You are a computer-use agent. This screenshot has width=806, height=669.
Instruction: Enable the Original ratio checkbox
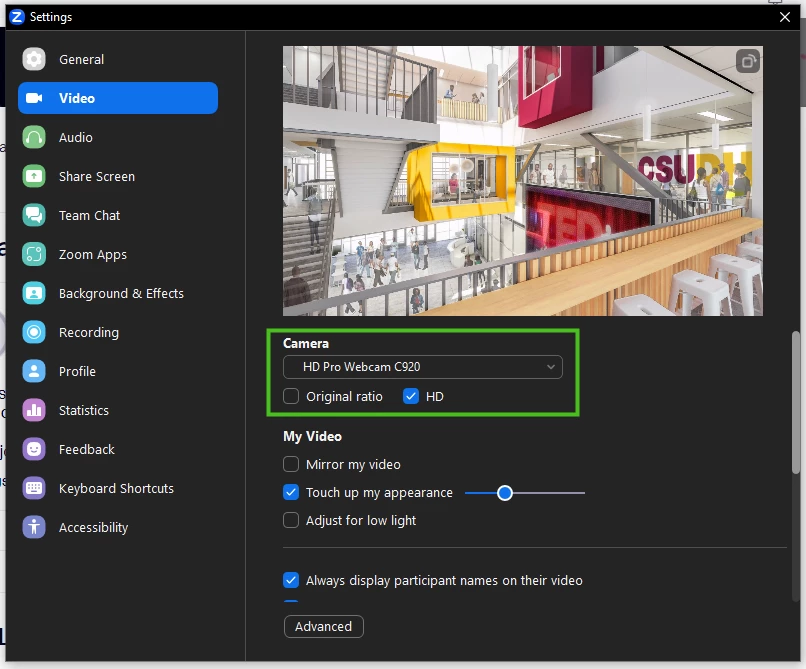point(291,396)
